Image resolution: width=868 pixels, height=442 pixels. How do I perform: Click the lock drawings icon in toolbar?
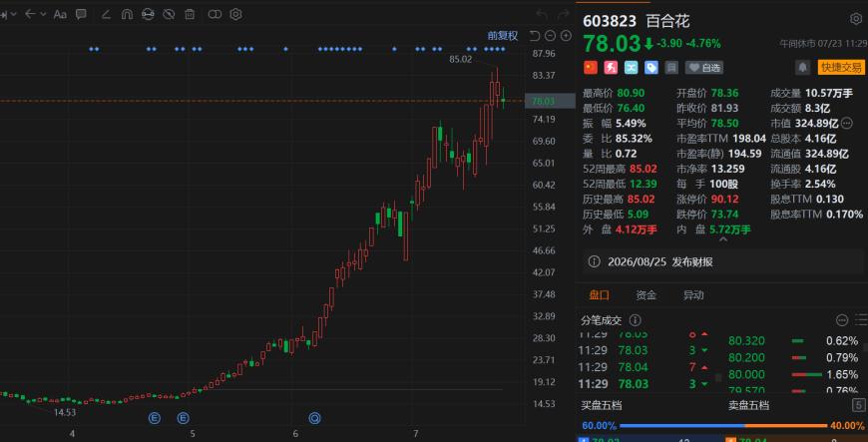coord(148,14)
